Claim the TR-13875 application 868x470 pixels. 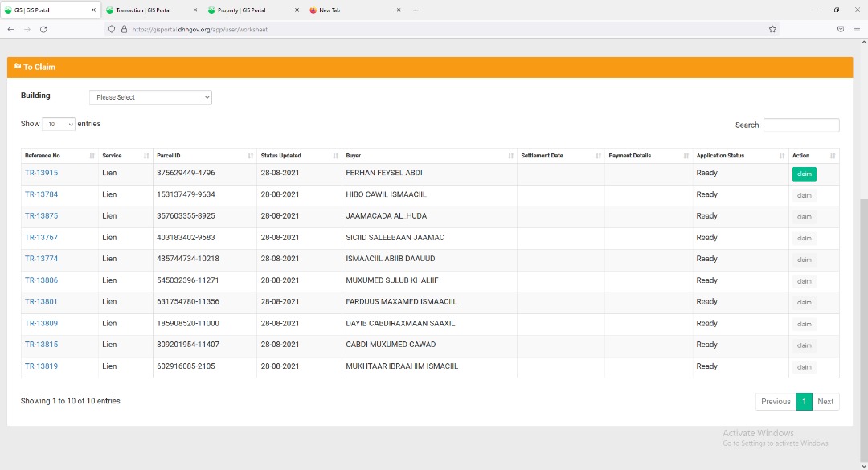click(x=804, y=217)
